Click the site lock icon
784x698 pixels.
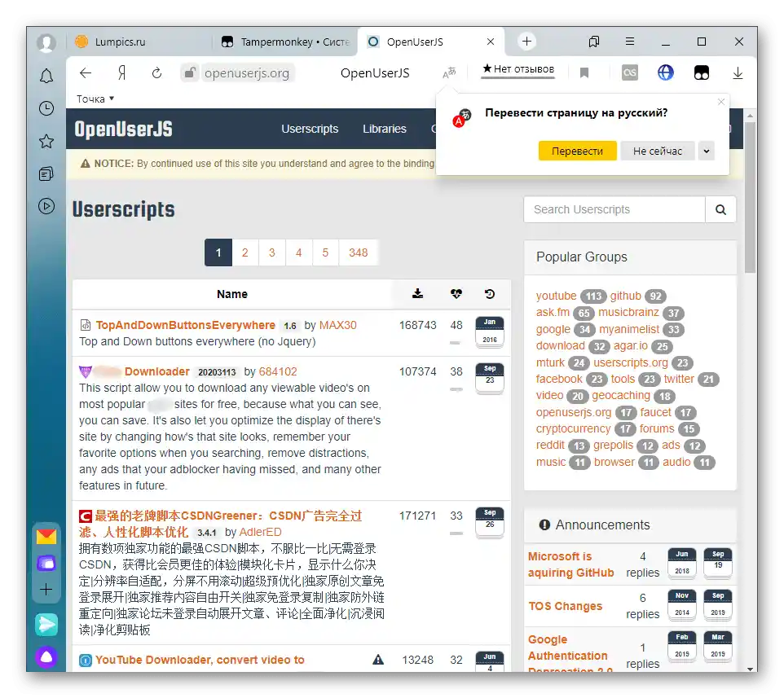tap(189, 73)
